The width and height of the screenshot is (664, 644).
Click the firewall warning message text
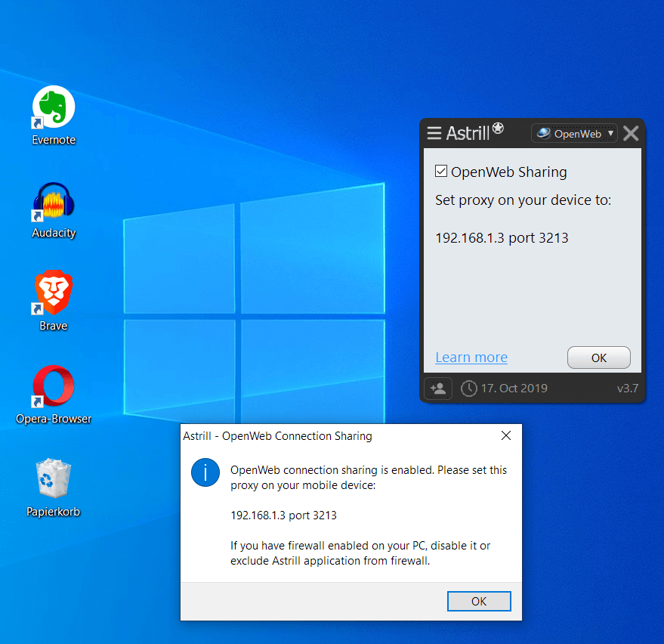[x=360, y=553]
